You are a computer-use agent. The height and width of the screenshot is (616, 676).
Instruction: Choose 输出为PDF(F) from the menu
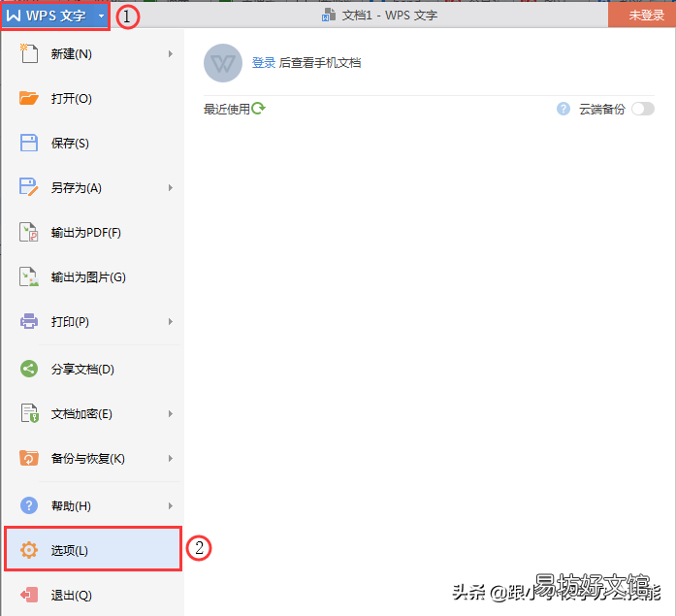[92, 233]
